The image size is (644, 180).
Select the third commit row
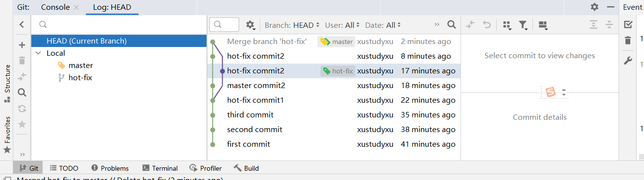[334, 115]
